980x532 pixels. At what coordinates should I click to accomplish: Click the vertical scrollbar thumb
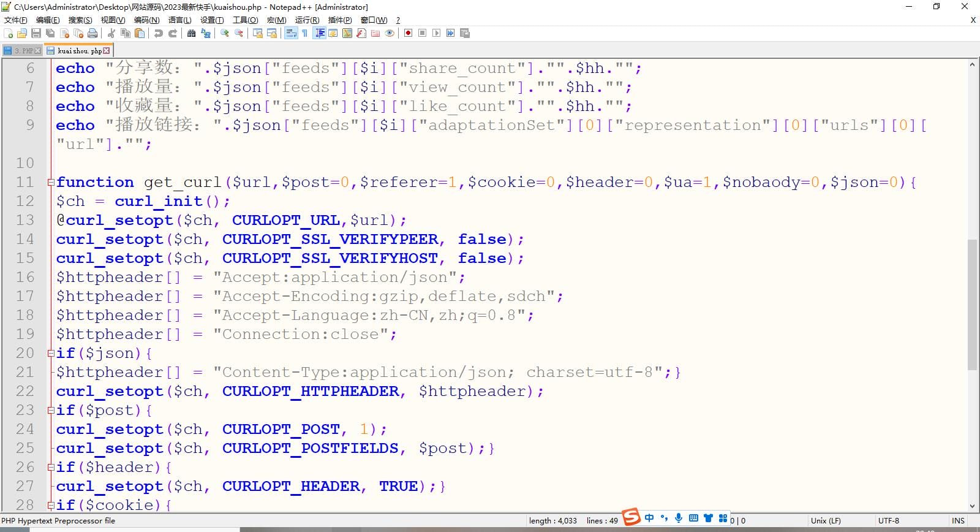click(x=972, y=305)
